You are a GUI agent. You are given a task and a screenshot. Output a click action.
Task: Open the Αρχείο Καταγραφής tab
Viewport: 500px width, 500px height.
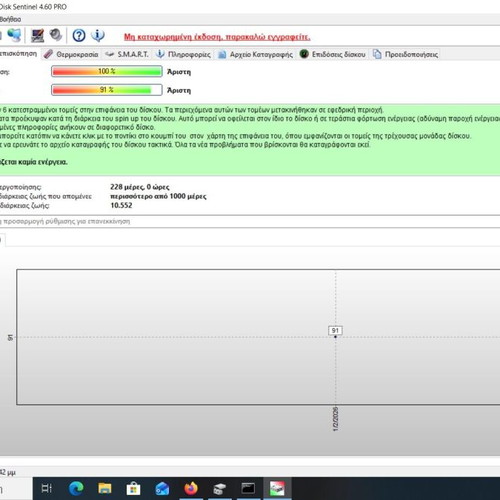coord(255,54)
